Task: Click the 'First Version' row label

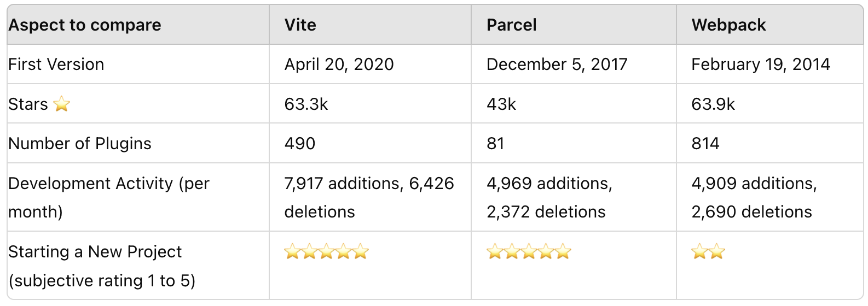Action: pos(56,64)
